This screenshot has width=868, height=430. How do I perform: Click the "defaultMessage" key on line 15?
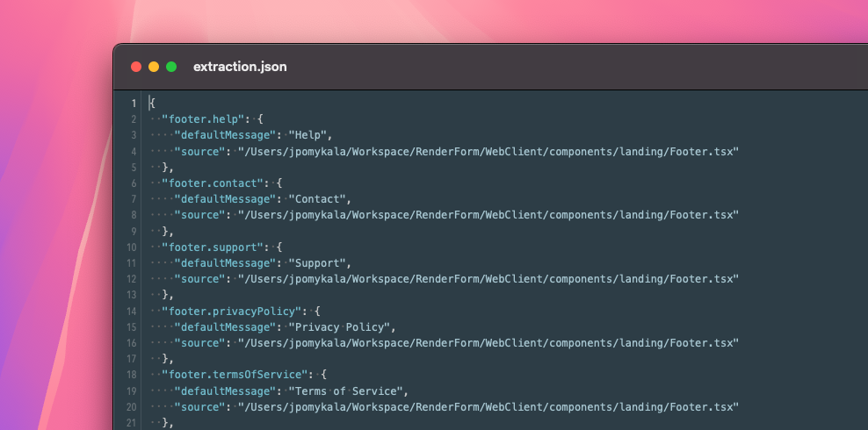click(x=225, y=327)
